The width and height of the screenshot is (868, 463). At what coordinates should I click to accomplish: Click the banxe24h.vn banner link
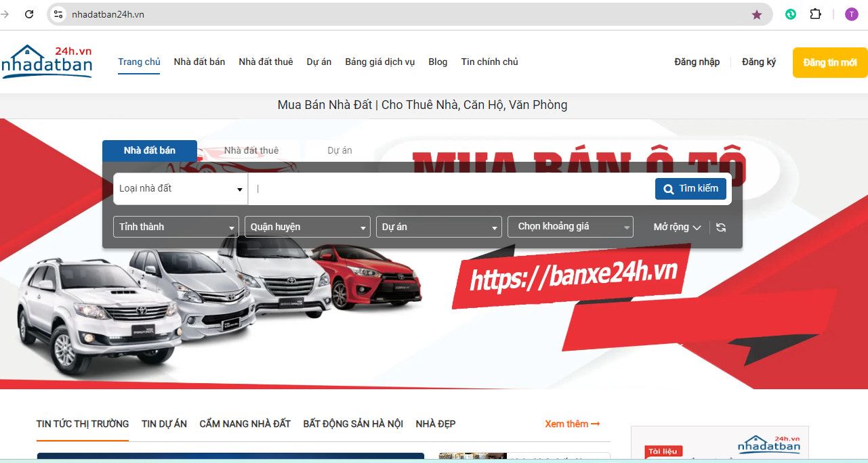[x=574, y=276]
